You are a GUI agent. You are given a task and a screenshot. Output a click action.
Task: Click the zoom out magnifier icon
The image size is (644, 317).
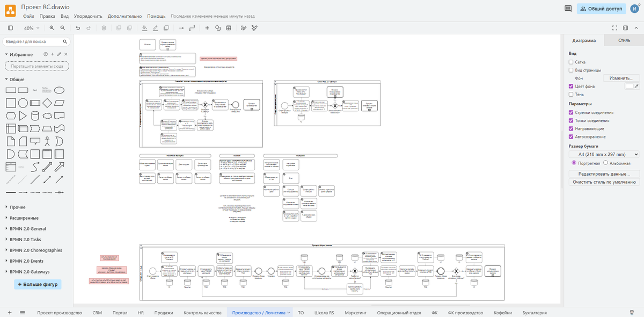[x=63, y=28]
